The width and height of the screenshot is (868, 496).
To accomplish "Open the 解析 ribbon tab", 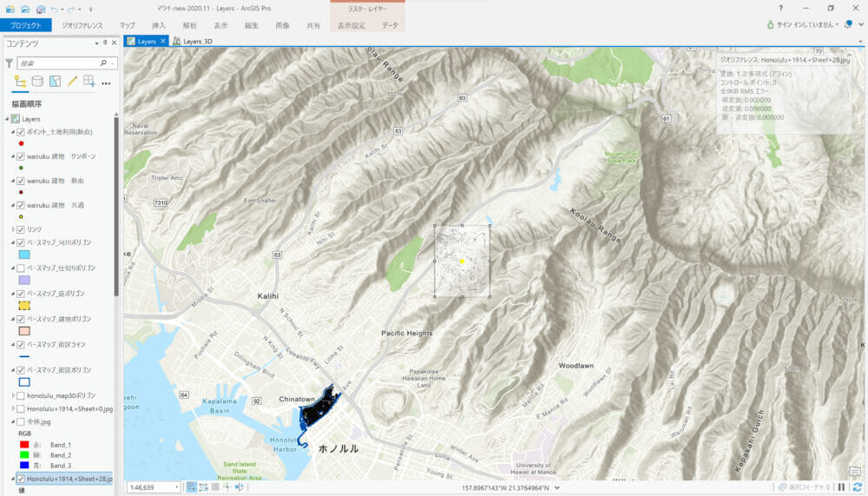I will pos(189,25).
